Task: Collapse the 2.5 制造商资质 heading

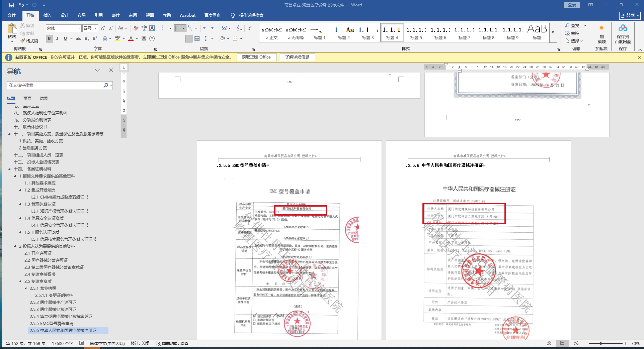Action: [20, 281]
